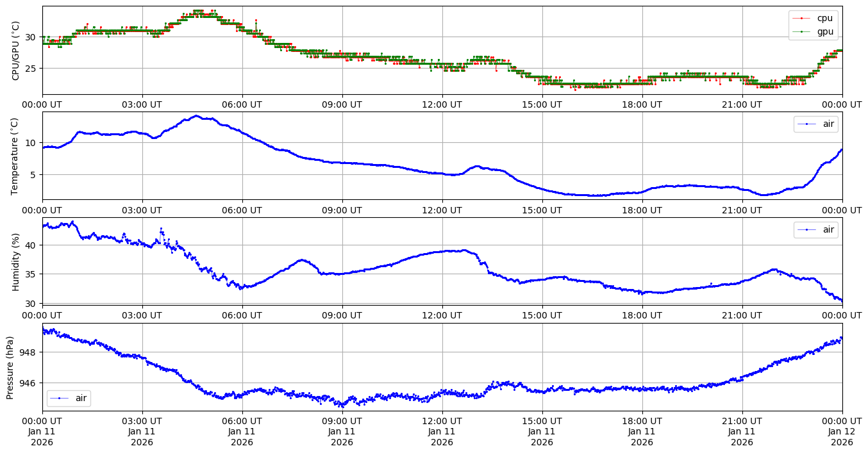Screen dimensions: 868x453
Task: Click 12:00 UT label under the Pressure chart
Action: [442, 421]
